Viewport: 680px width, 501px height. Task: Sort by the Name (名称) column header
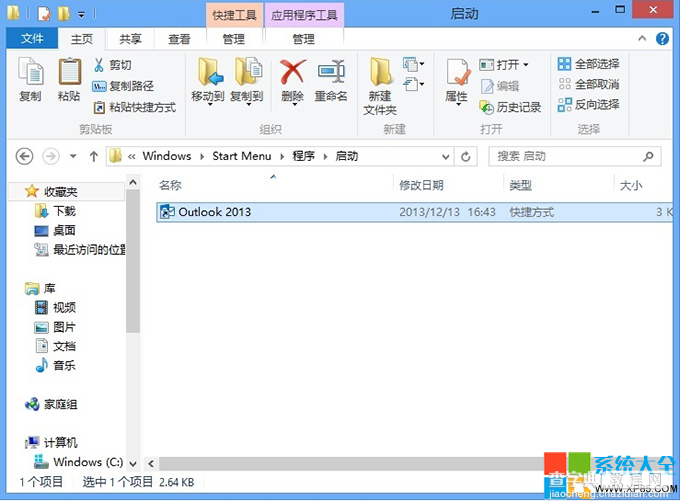pos(170,186)
